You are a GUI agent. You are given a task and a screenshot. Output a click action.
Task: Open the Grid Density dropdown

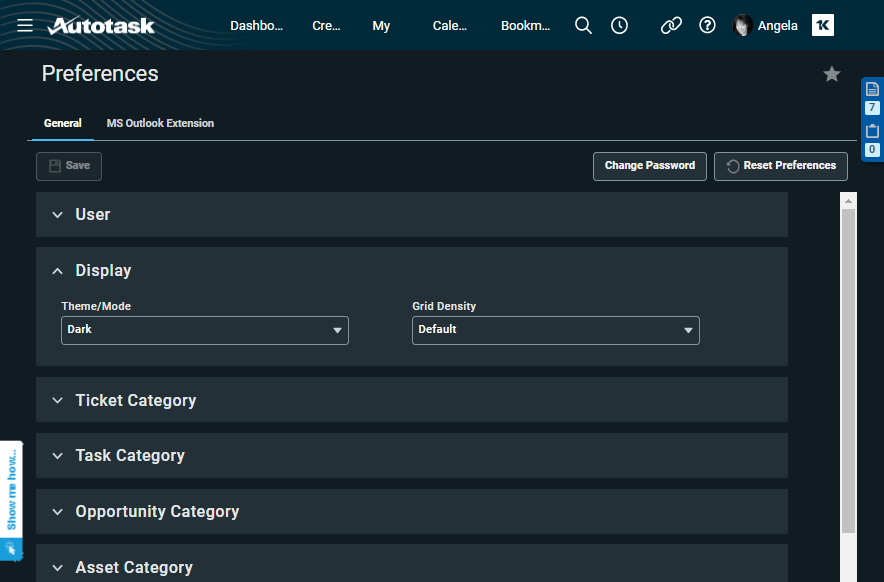tap(555, 330)
